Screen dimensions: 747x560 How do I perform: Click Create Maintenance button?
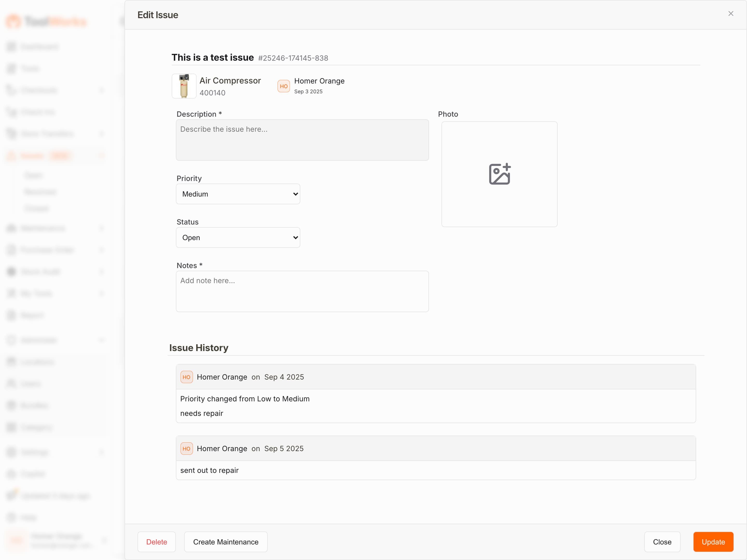[x=226, y=542]
